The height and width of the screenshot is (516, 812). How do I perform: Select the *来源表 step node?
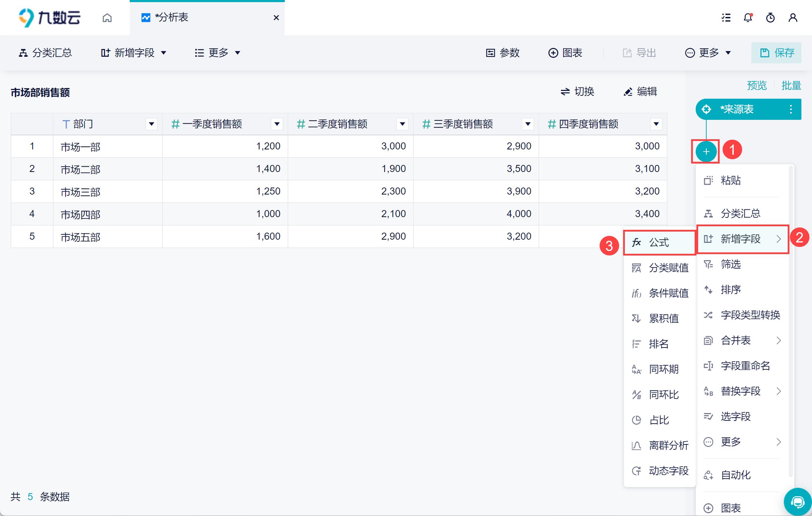click(x=749, y=109)
